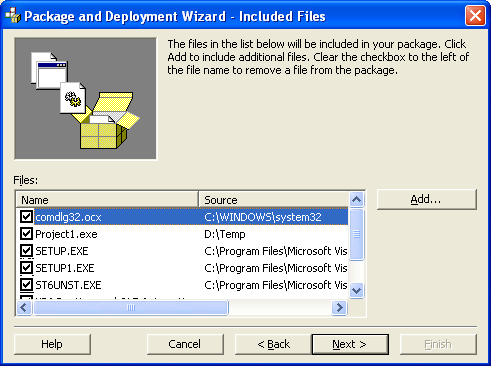
Task: Click the horizontal scroll left arrow
Action: point(24,307)
